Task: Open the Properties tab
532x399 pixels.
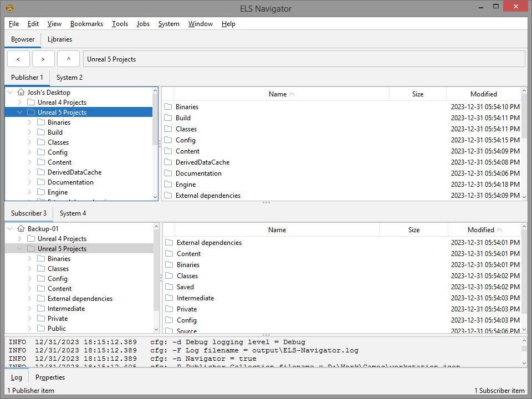Action: (x=50, y=377)
